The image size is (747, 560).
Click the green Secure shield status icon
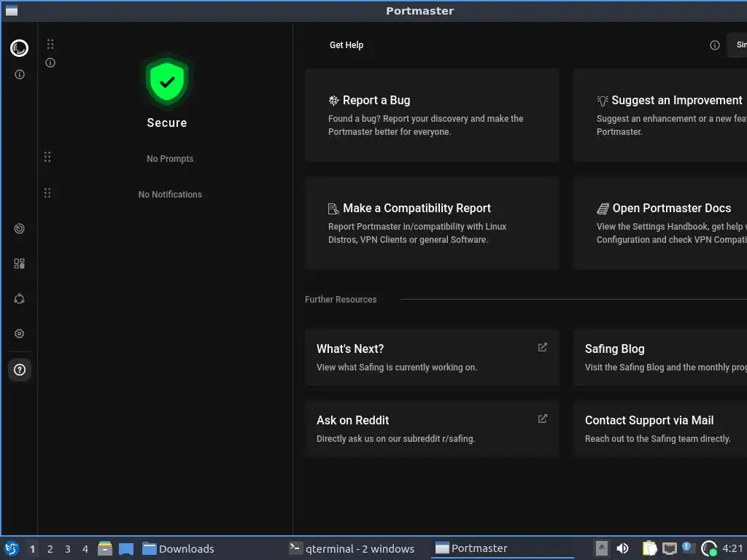167,82
